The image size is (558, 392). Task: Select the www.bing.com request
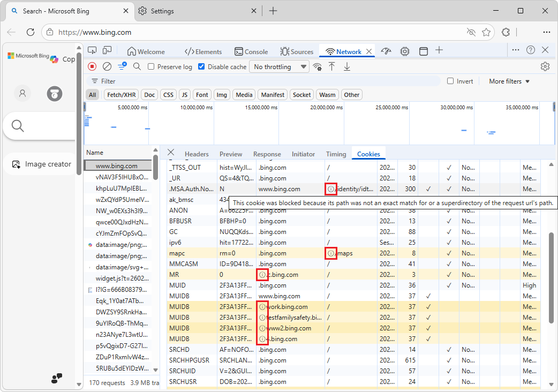coord(117,167)
